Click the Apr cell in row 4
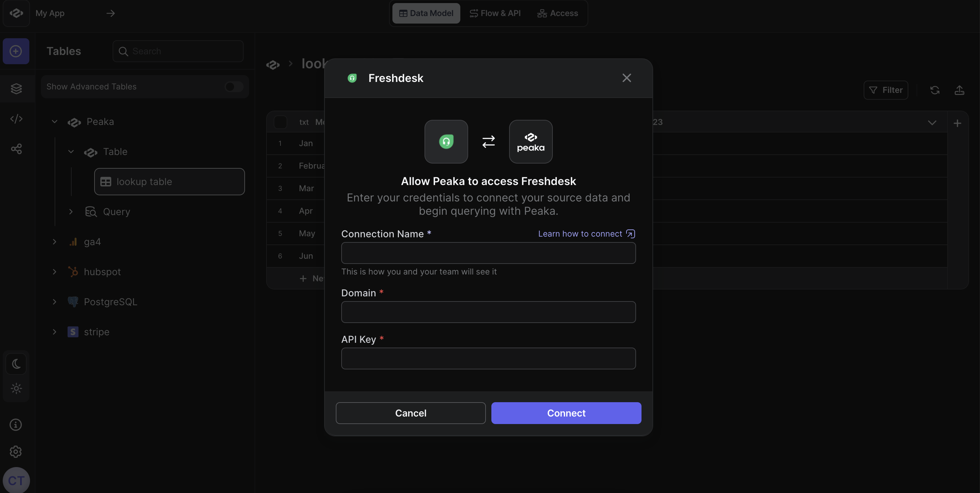This screenshot has height=493, width=980. coord(305,211)
